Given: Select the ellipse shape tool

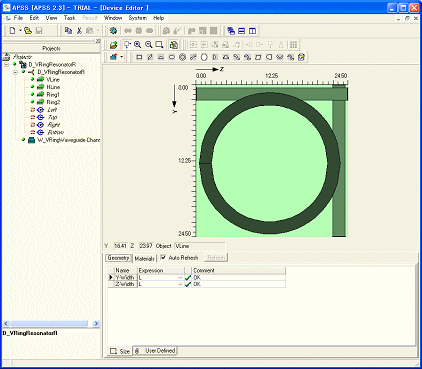Looking at the screenshot, I should click(x=204, y=57).
